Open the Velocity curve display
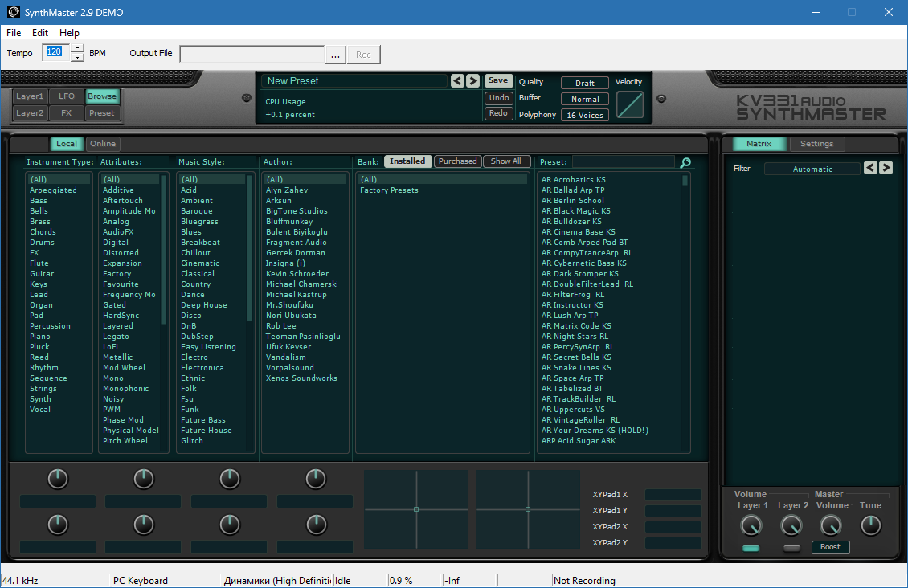This screenshot has width=908, height=588. click(630, 104)
